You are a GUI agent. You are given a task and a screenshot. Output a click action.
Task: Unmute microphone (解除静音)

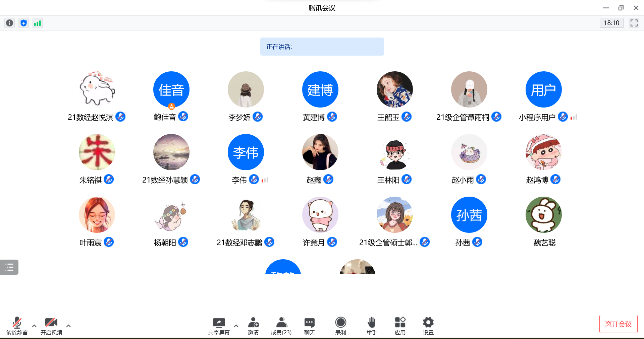pos(17,326)
